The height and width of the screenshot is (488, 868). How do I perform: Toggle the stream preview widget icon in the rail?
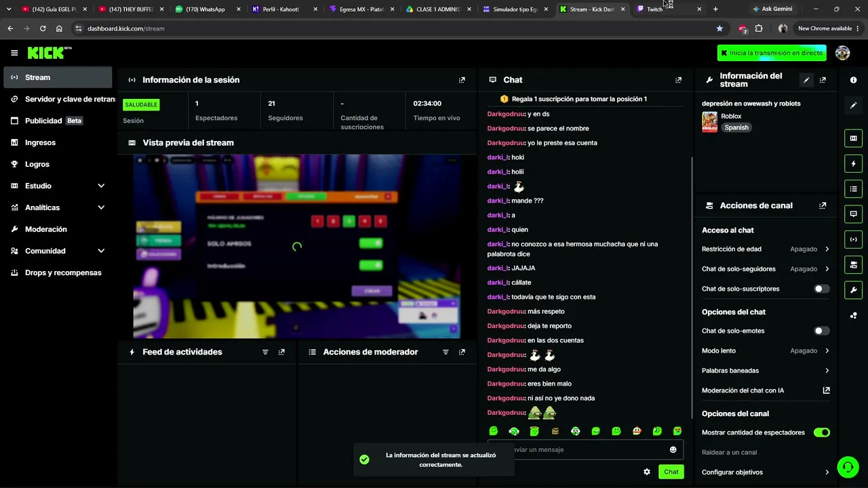coord(853,138)
